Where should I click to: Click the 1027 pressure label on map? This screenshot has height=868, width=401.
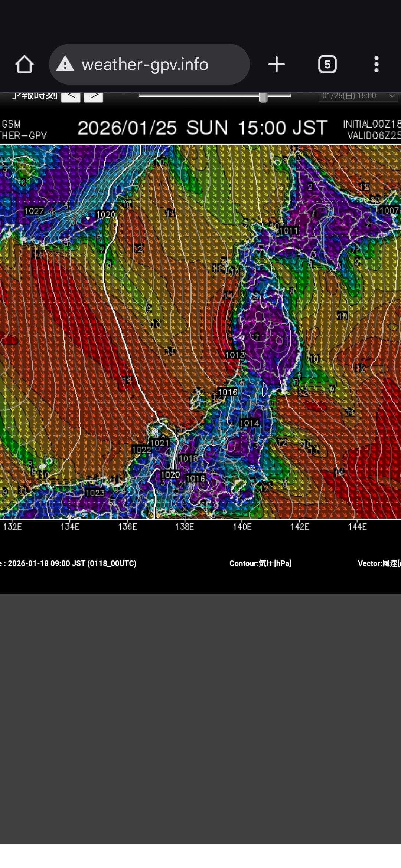point(34,211)
